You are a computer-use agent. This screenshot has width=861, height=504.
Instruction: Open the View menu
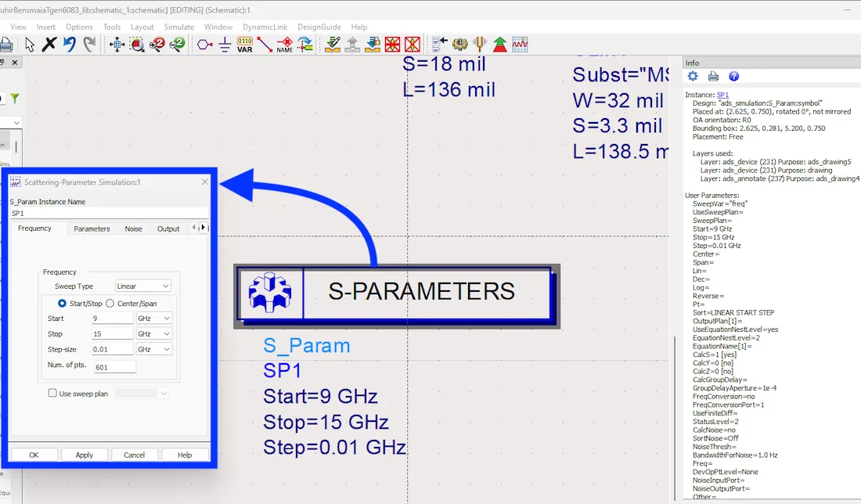(x=18, y=27)
